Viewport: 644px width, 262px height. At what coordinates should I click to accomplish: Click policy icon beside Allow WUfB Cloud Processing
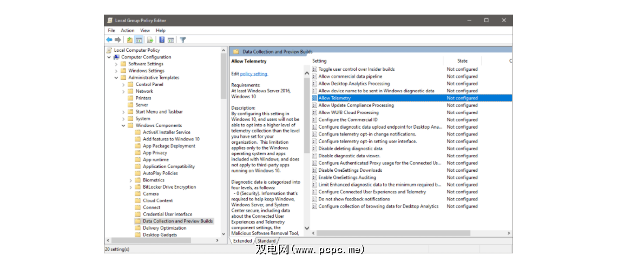click(x=314, y=112)
